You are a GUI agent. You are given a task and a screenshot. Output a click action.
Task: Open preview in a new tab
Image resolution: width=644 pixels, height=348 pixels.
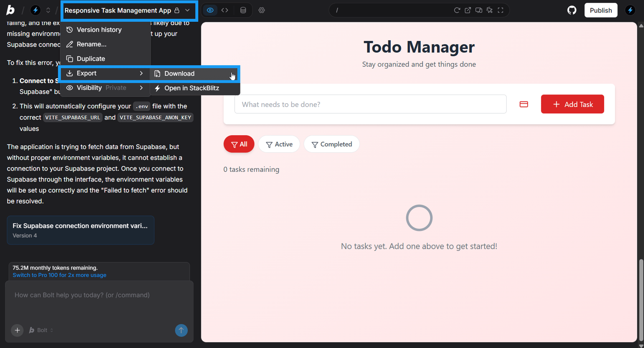tap(468, 10)
